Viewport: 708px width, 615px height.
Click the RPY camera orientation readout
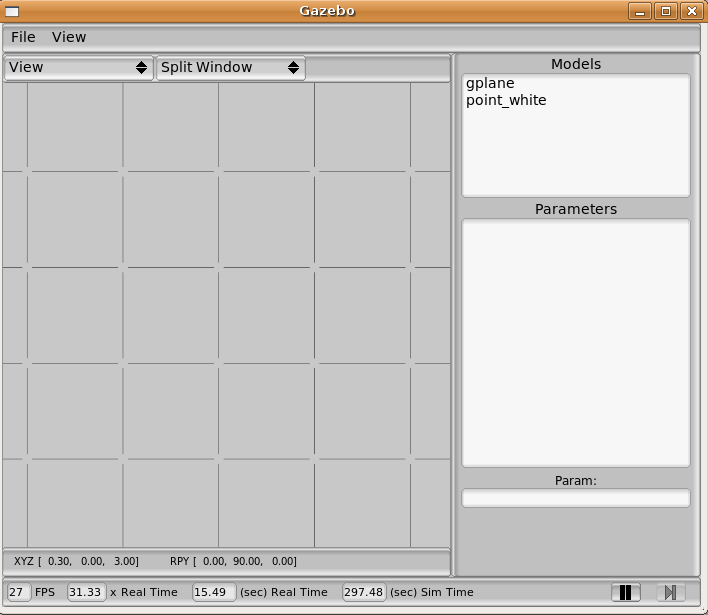[x=233, y=561]
